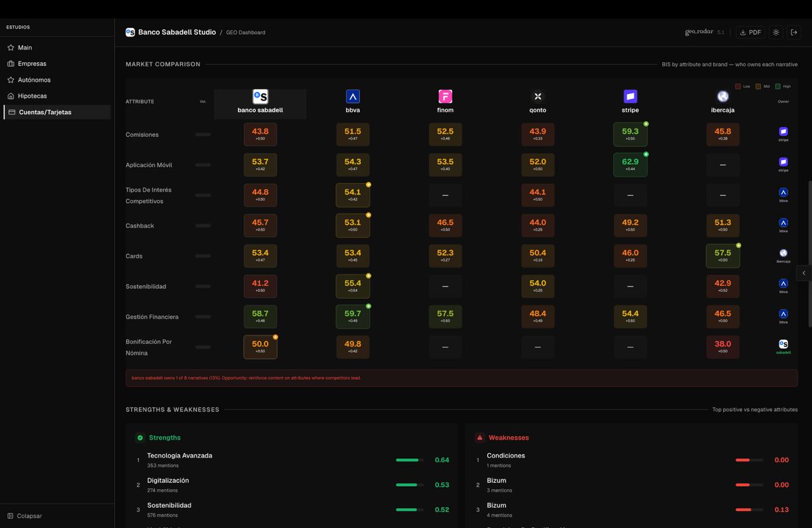Click the BBVA brand logo column header

pos(353,96)
